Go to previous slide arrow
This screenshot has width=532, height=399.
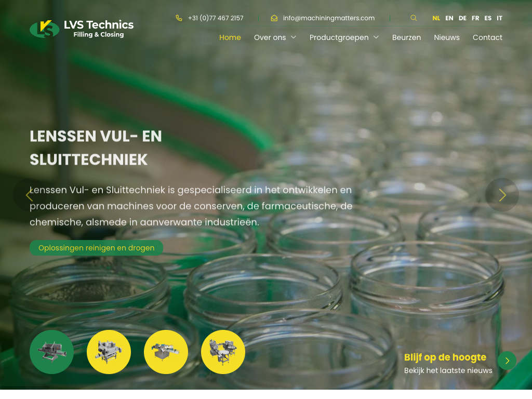tap(30, 195)
